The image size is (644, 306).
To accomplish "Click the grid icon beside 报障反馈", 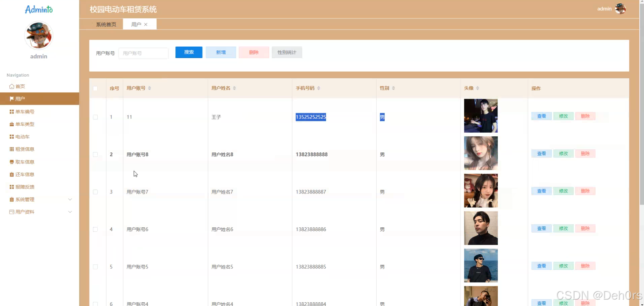I will (x=12, y=187).
